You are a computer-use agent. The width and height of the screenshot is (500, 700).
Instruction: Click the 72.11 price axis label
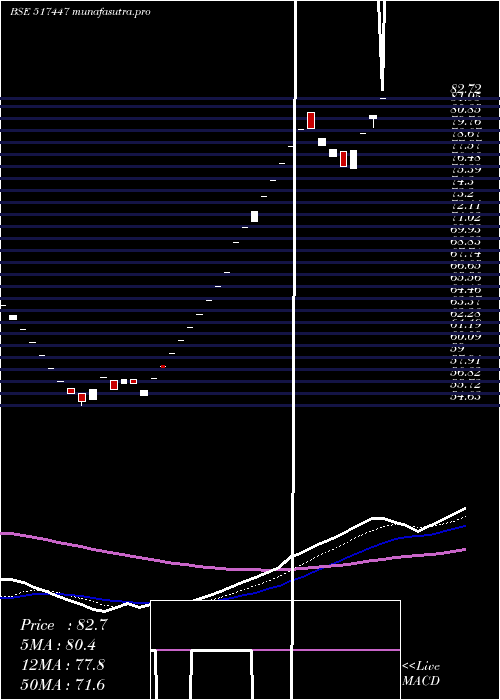pos(466,206)
